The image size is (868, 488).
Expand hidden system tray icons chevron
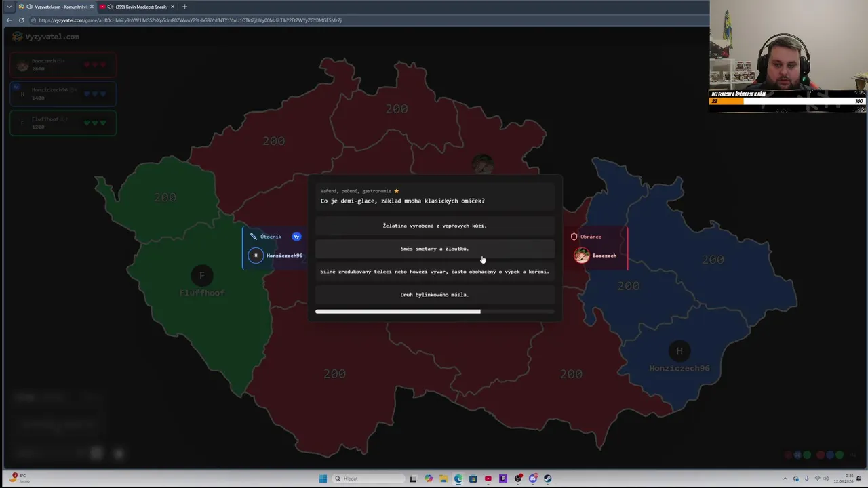pos(785,479)
